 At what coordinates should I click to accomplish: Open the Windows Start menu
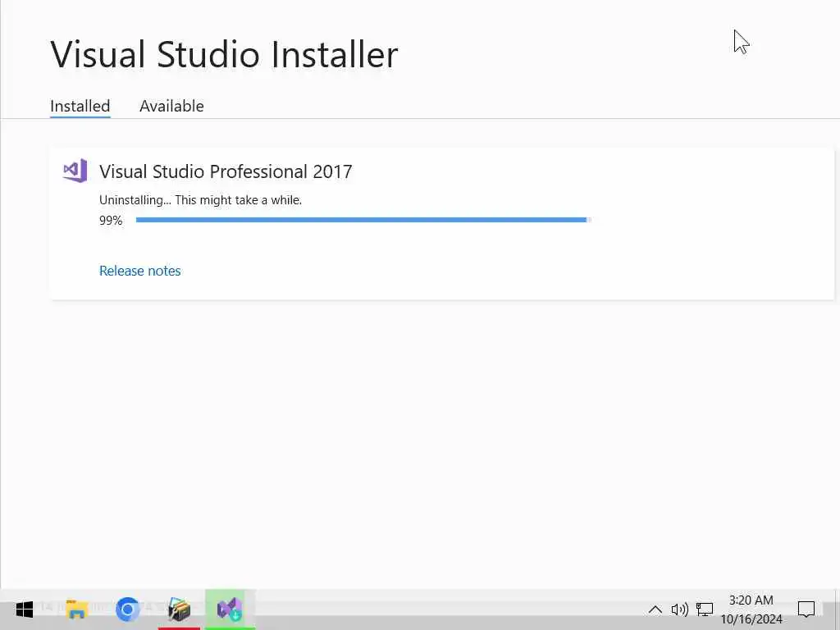click(24, 609)
